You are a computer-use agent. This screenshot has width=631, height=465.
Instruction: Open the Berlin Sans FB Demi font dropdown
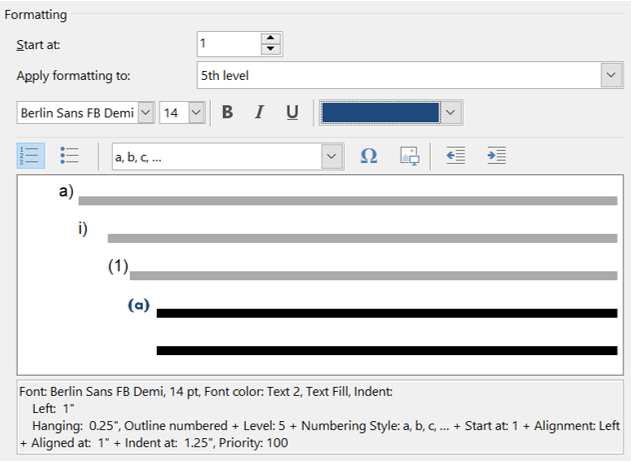pyautogui.click(x=146, y=113)
